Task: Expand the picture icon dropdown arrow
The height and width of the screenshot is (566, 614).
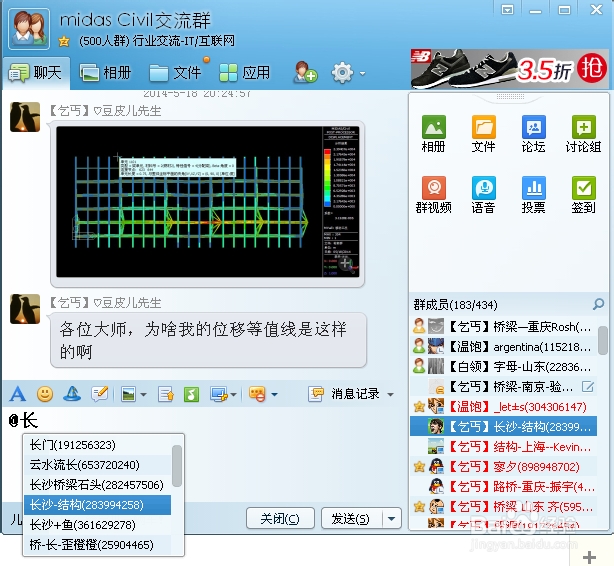Action: click(x=143, y=394)
